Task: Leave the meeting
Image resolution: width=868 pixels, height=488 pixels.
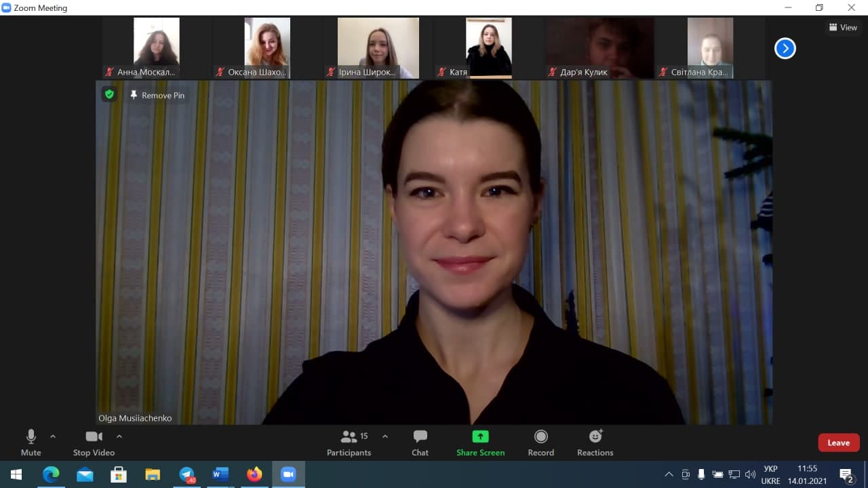Action: point(838,443)
